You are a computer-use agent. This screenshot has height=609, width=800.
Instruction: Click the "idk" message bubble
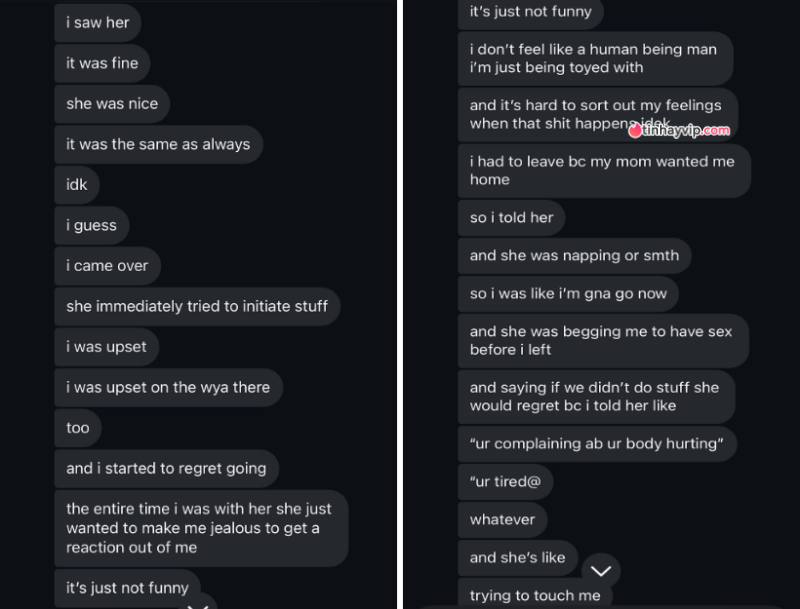click(x=77, y=185)
